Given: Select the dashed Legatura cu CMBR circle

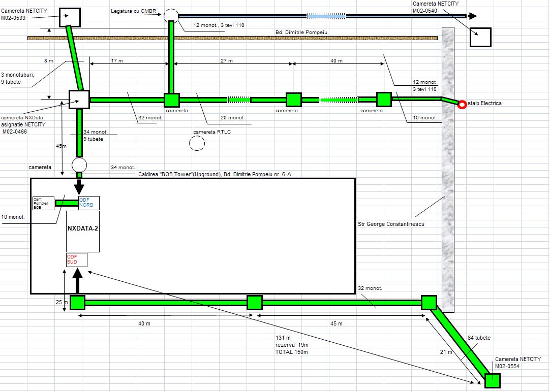Looking at the screenshot, I should pos(171,16).
